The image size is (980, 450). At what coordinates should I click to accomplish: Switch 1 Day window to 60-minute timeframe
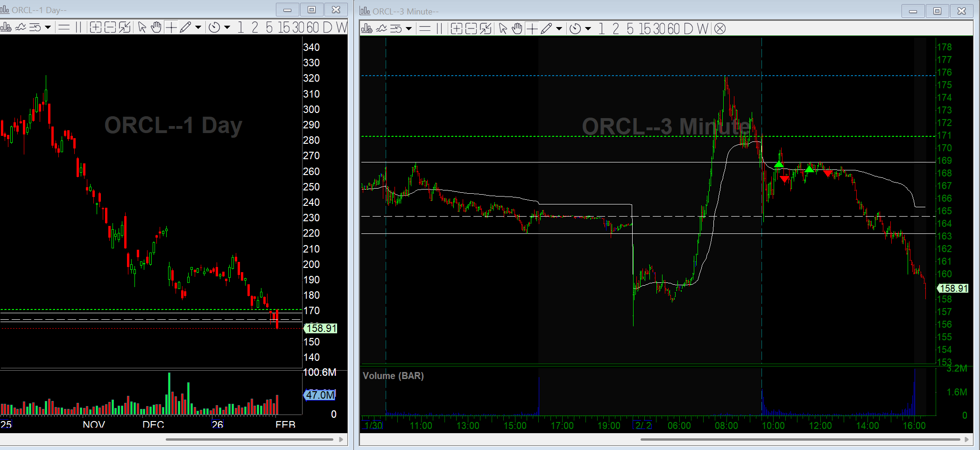point(313,28)
